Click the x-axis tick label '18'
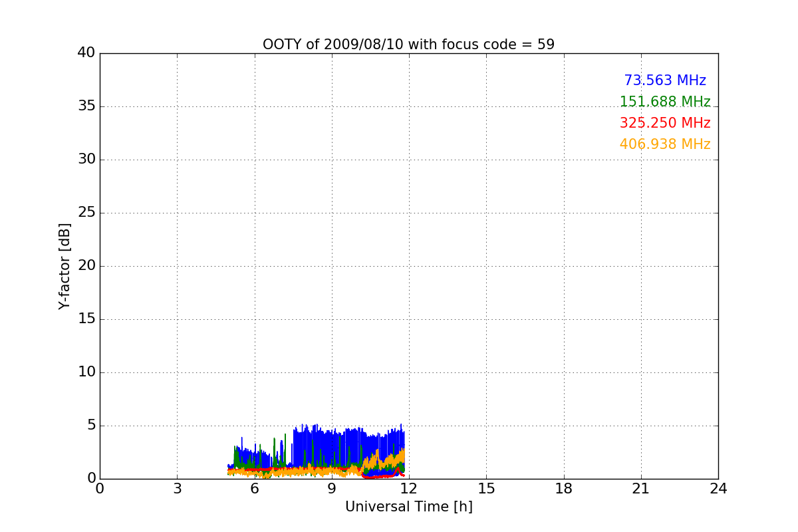The image size is (798, 532). tap(563, 489)
